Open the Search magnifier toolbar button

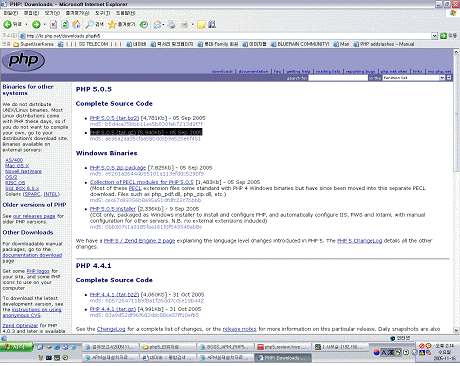click(94, 24)
